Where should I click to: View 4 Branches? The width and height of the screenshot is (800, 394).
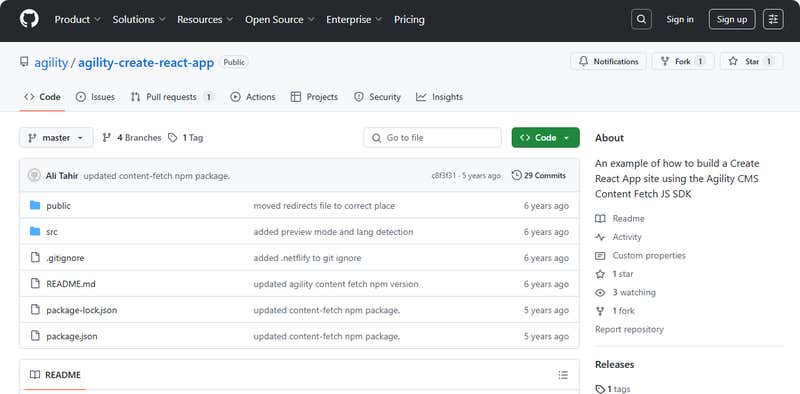click(x=132, y=137)
